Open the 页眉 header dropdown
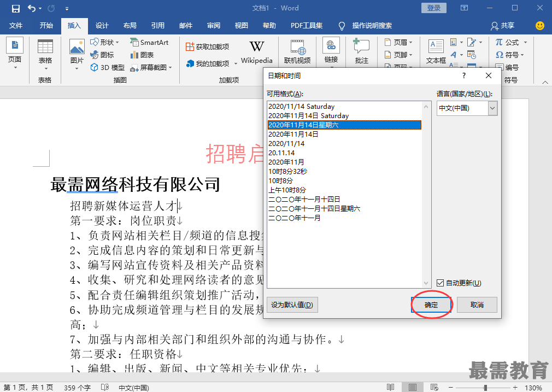 point(398,42)
